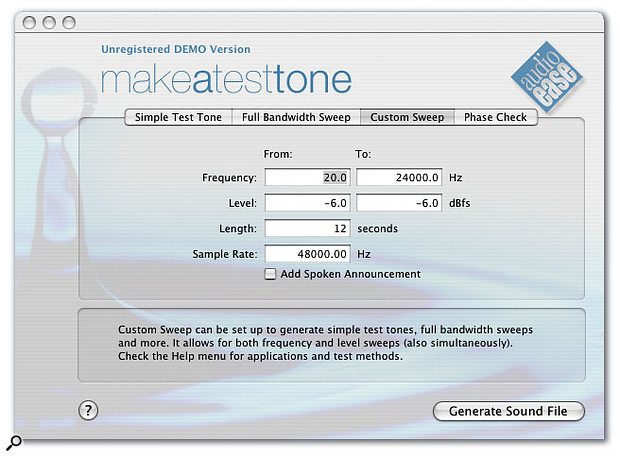
Task: Minimize the window with middle titlebar button
Action: click(x=49, y=23)
